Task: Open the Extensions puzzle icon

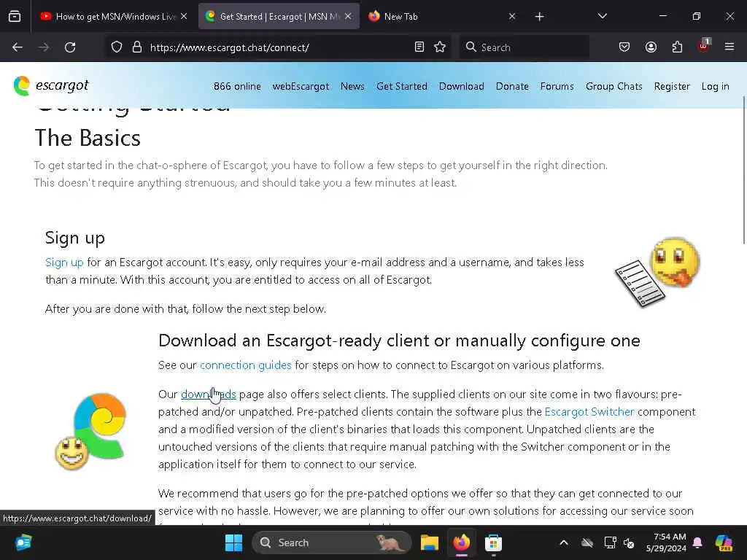Action: click(677, 47)
